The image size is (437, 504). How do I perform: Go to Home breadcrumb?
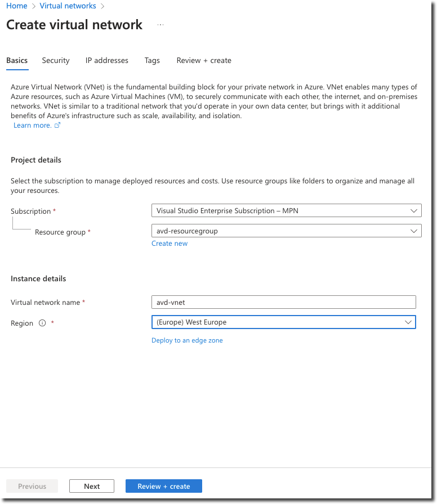17,6
